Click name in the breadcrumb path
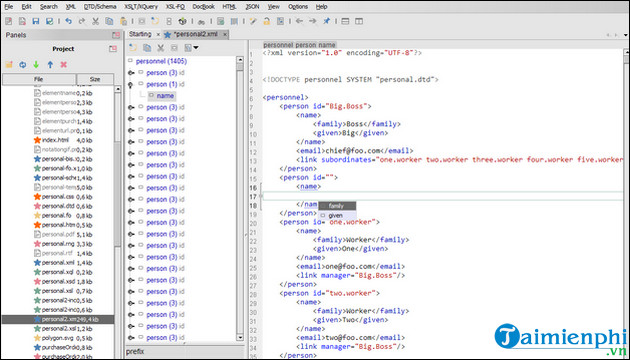The height and width of the screenshot is (360, 630). point(327,45)
